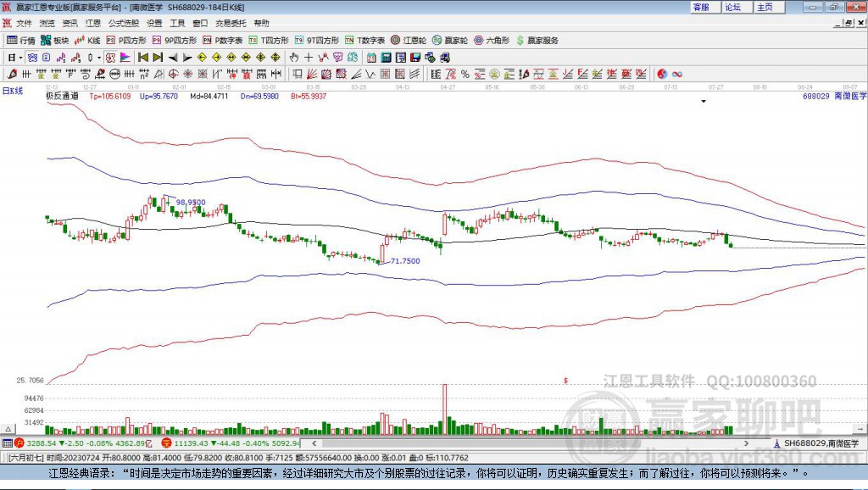Click the Tp=105.6109 value
The image size is (868, 490).
click(110, 96)
